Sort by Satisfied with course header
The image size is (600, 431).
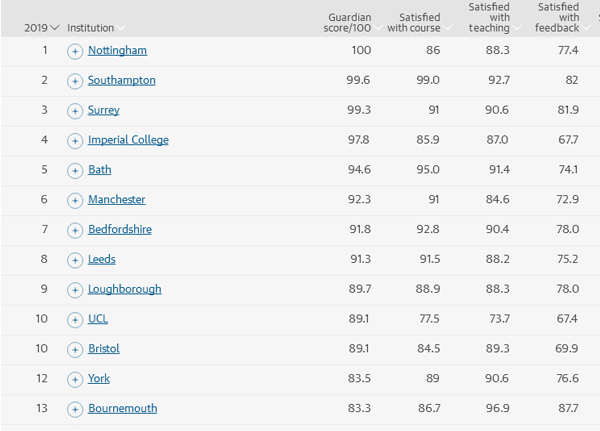point(413,22)
